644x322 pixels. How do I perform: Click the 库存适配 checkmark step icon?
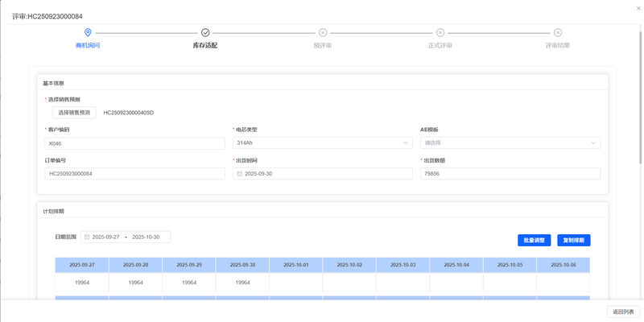(x=205, y=32)
